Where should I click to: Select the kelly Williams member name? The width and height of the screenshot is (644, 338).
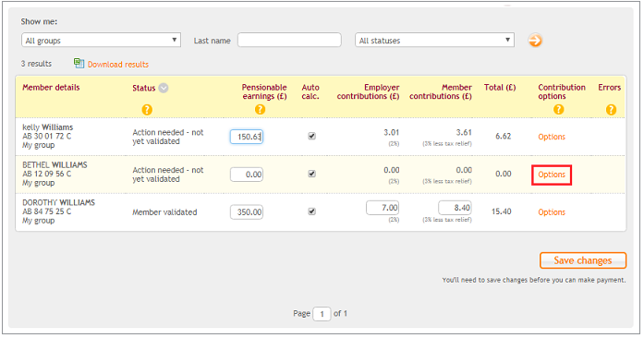[x=48, y=127]
